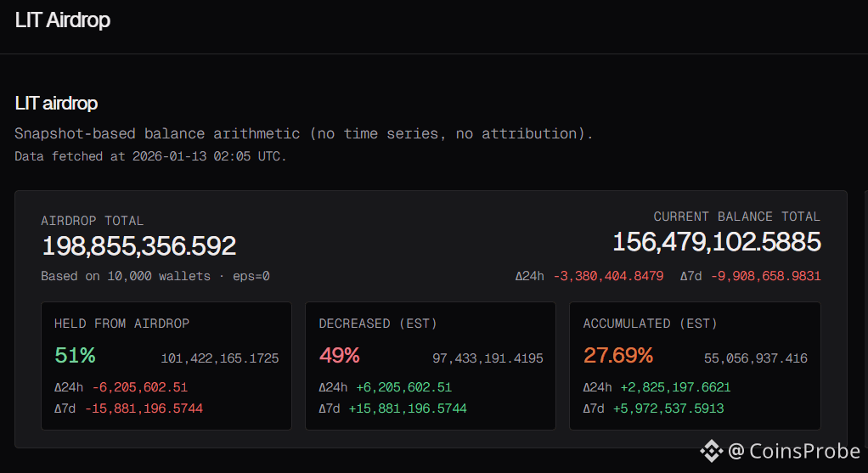This screenshot has width=868, height=473.
Task: Click the red 49% decreased percentage
Action: pos(339,355)
